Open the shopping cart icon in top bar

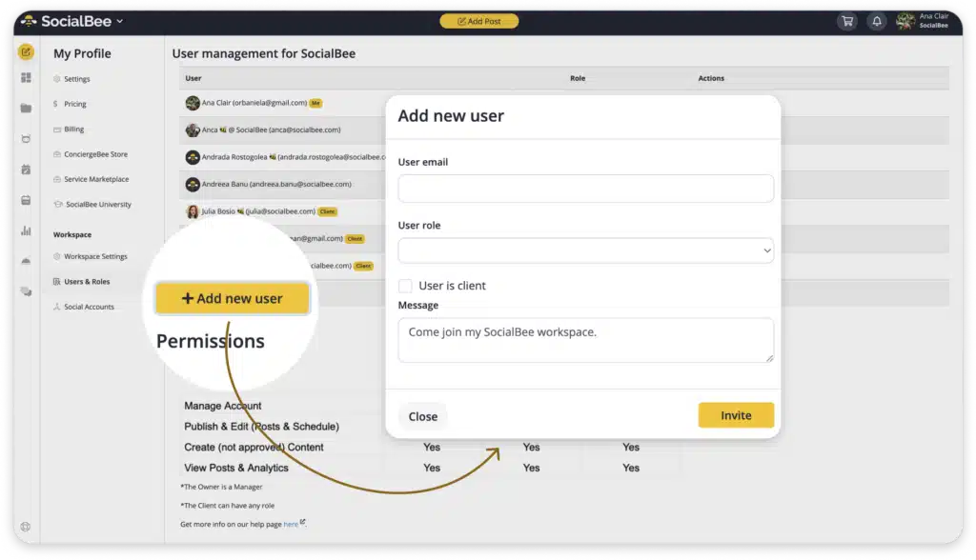[847, 21]
